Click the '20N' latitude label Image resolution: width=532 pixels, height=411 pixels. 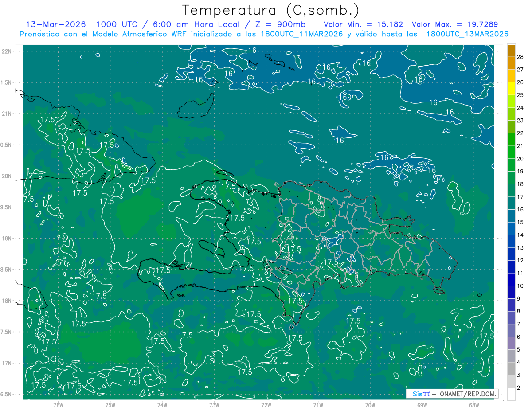pyautogui.click(x=7, y=176)
